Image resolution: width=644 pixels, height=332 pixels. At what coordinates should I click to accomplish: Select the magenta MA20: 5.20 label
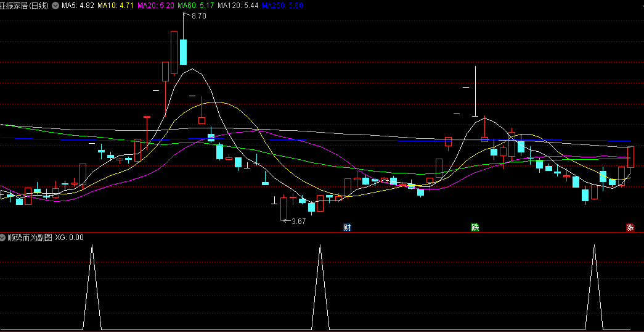[x=155, y=5]
